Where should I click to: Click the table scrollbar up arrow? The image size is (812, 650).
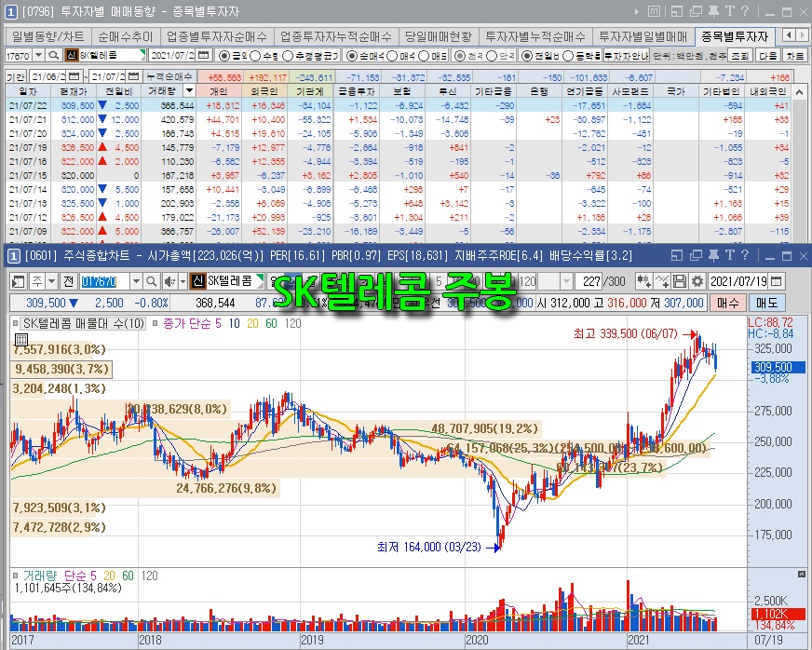coord(800,91)
